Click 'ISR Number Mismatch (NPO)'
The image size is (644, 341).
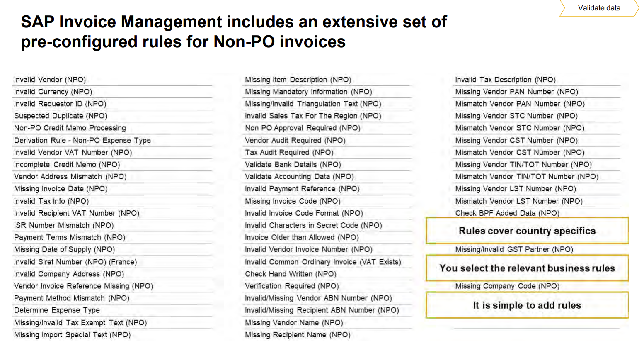pyautogui.click(x=64, y=225)
